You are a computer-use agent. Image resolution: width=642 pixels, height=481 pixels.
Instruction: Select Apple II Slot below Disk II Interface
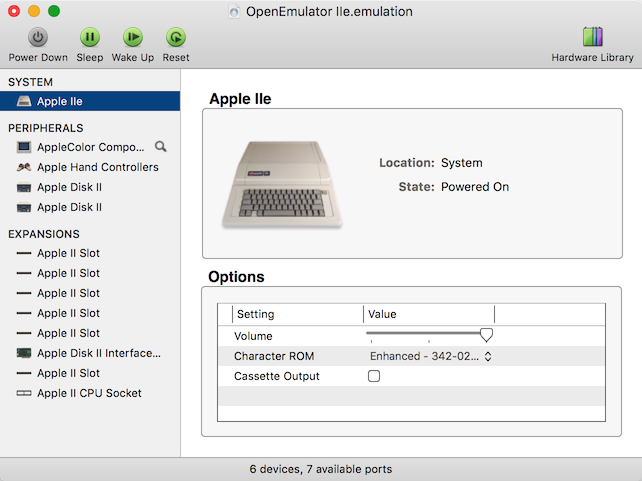[x=90, y=373]
